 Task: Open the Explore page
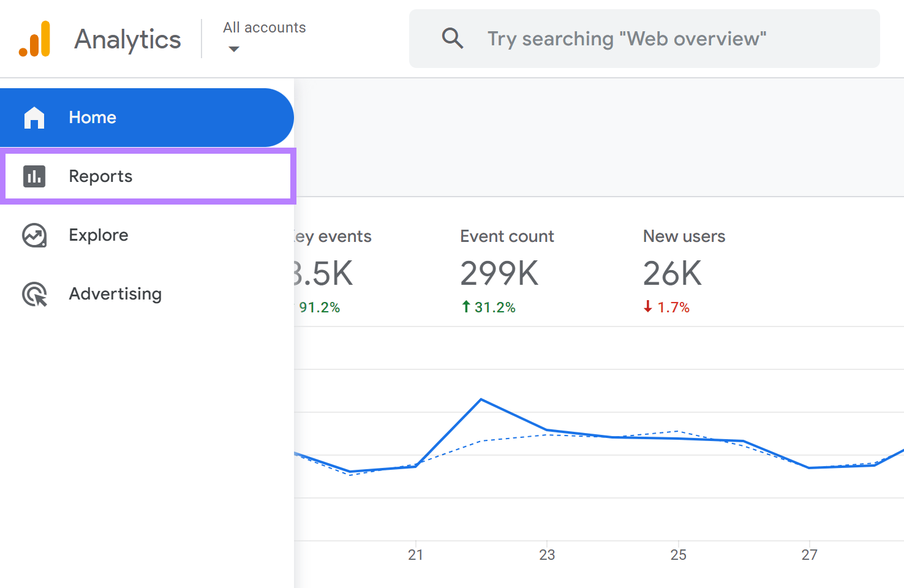(x=98, y=235)
